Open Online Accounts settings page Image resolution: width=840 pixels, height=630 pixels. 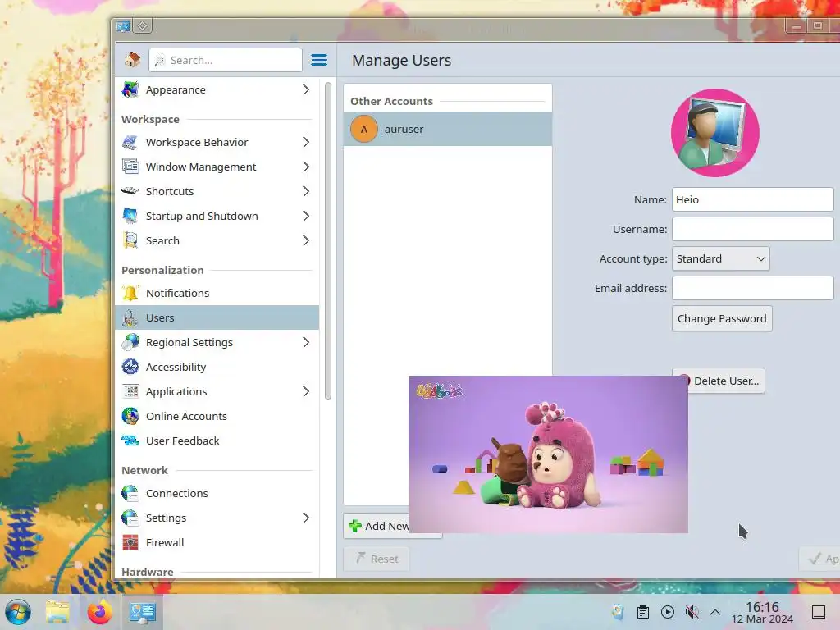tap(217, 416)
